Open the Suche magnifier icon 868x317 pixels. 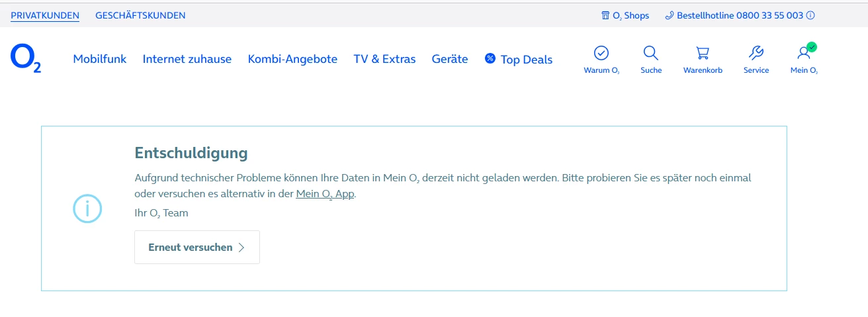coord(651,54)
